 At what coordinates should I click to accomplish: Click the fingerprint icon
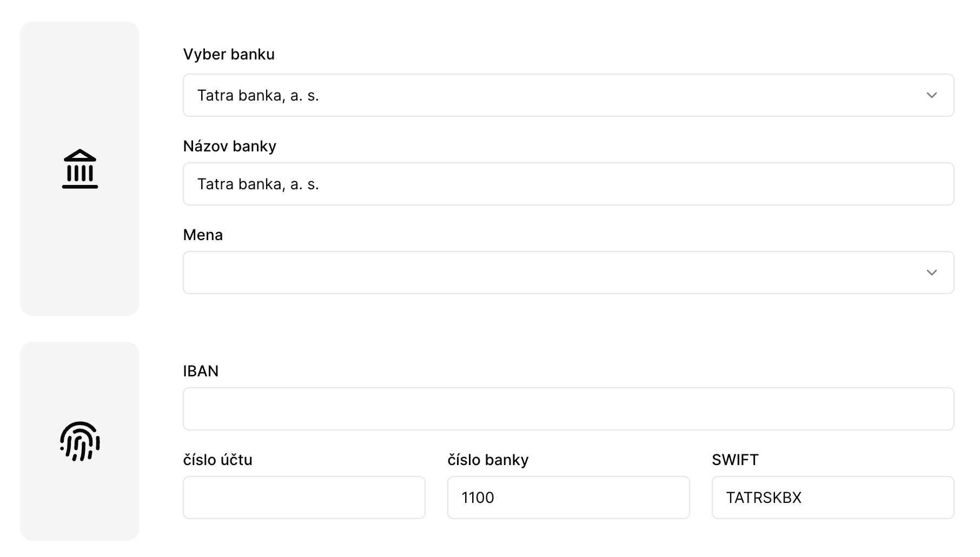(80, 441)
